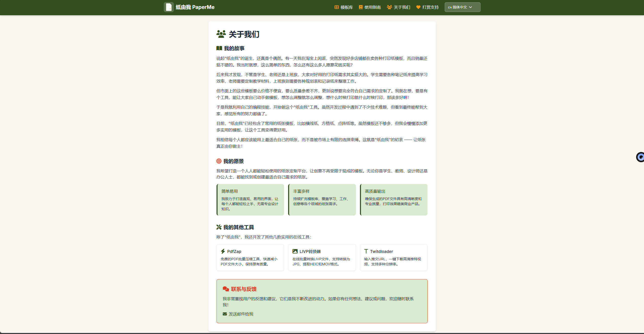Click the Twitdloader T icon

click(366, 251)
